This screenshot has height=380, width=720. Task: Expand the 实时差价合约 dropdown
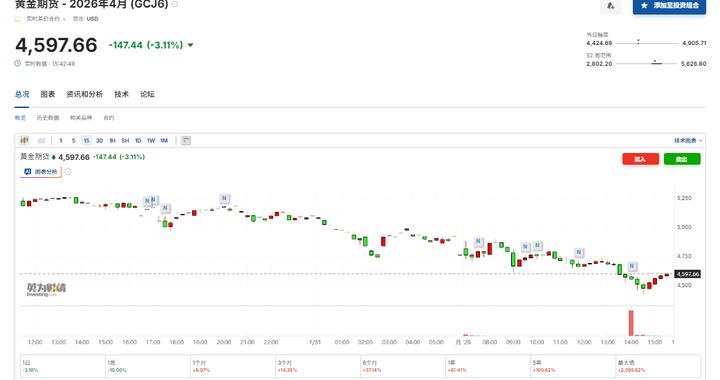tap(45, 19)
